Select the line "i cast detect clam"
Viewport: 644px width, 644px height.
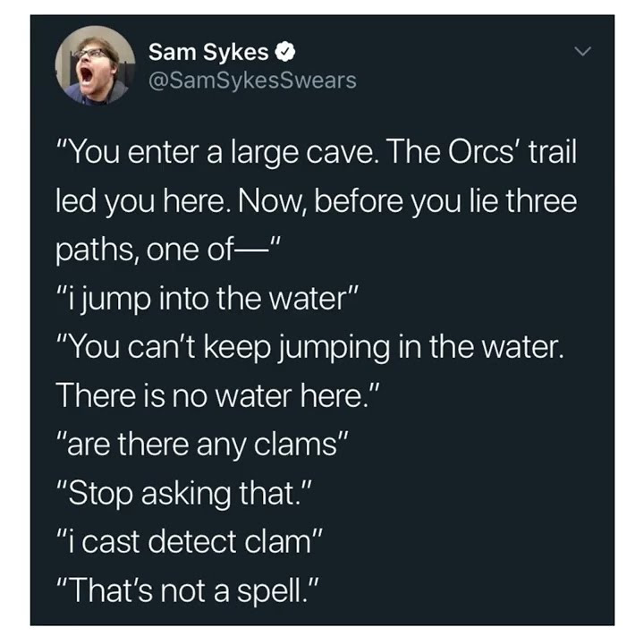click(x=191, y=542)
